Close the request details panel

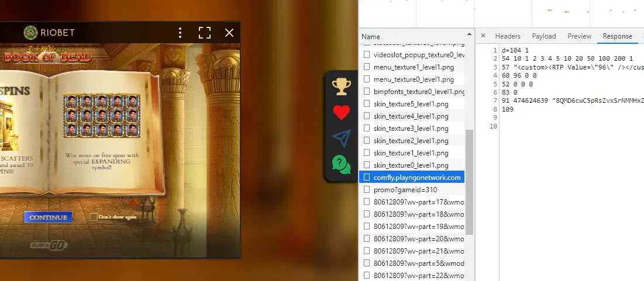(483, 36)
